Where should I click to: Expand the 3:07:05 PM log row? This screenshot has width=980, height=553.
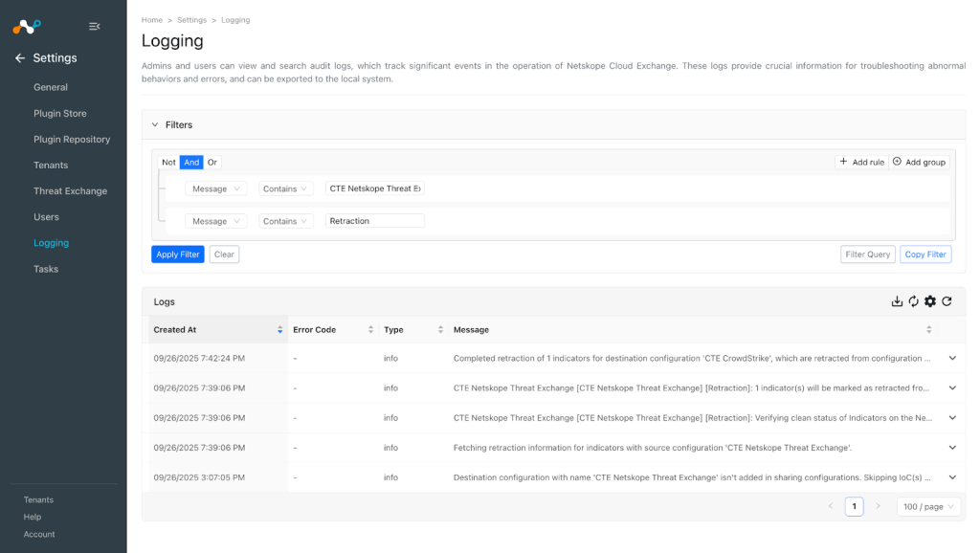(952, 477)
